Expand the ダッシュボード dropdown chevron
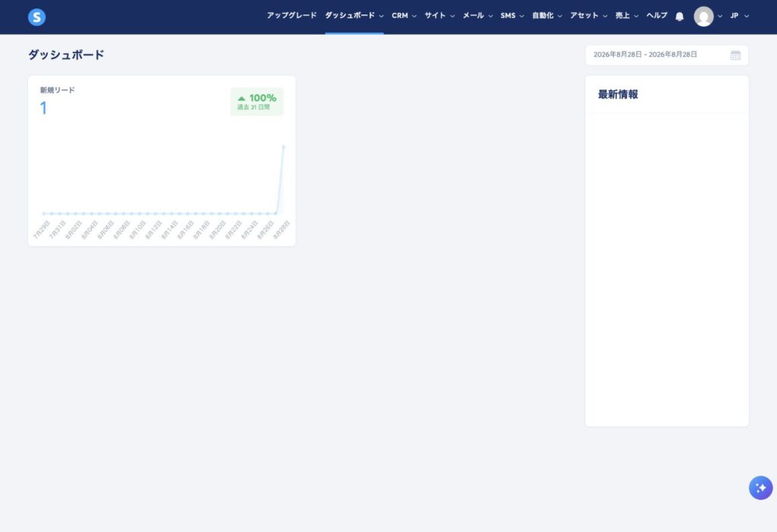 click(x=381, y=16)
